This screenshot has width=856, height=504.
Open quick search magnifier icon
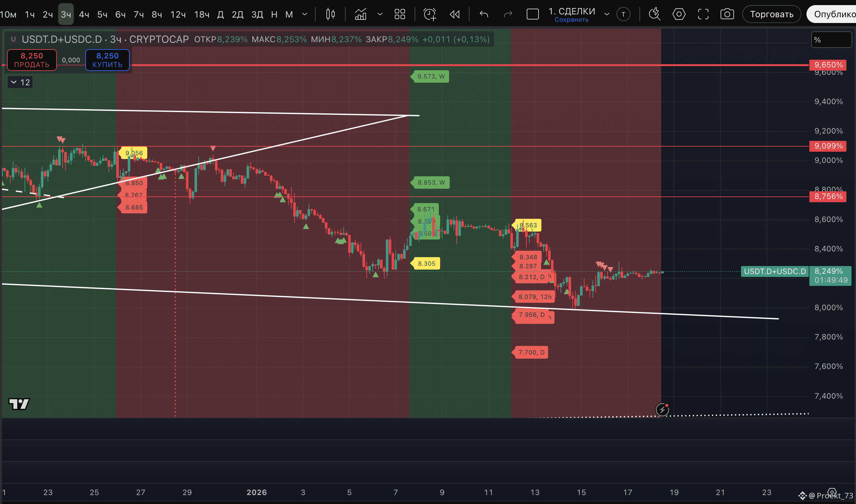click(x=654, y=14)
